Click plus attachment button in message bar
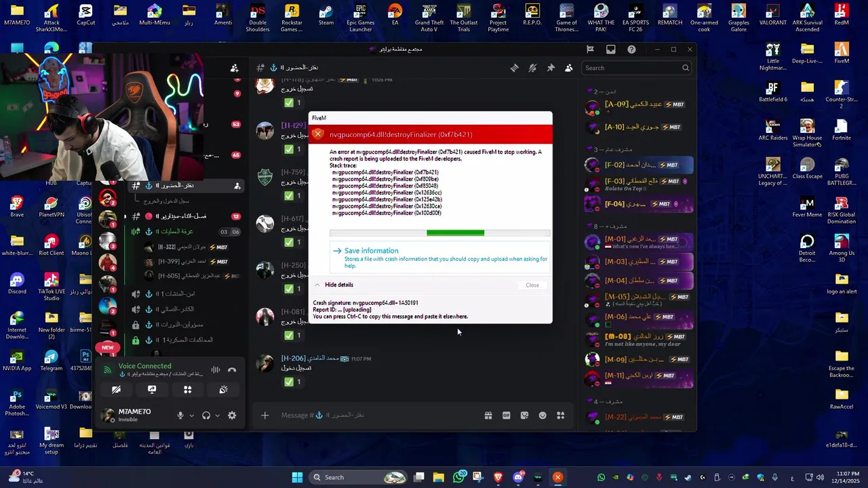The width and height of the screenshot is (868, 488). 265,415
